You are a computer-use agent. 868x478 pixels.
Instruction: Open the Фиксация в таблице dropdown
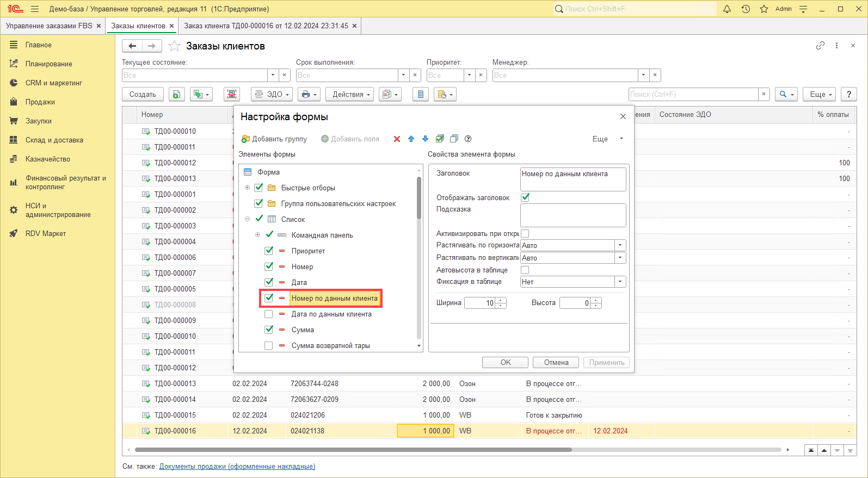[x=620, y=282]
